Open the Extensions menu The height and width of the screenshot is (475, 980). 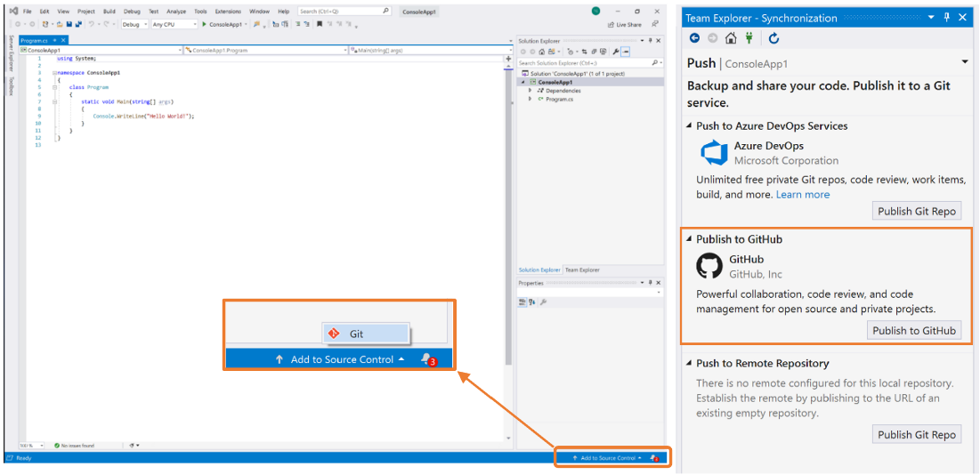tap(228, 12)
